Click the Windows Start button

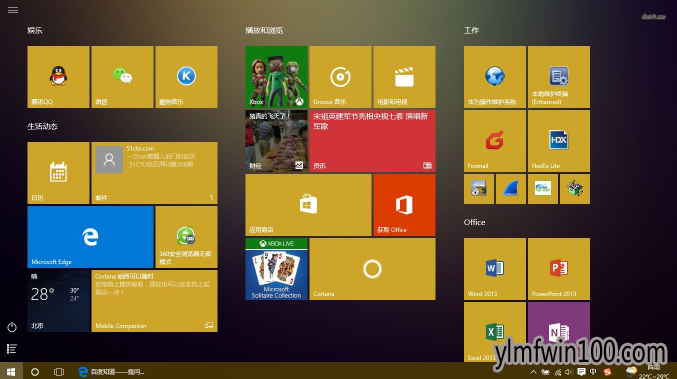click(11, 371)
